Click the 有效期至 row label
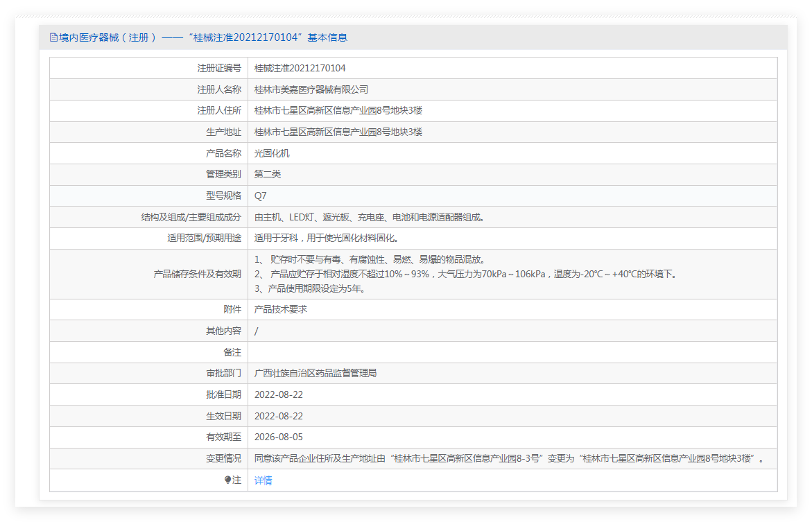The height and width of the screenshot is (522, 812). [224, 437]
